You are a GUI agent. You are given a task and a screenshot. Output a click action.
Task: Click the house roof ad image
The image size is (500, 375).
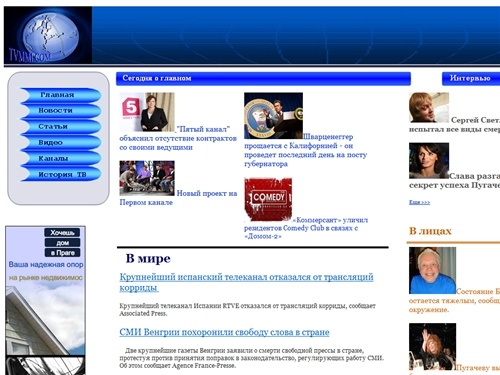pos(45,320)
